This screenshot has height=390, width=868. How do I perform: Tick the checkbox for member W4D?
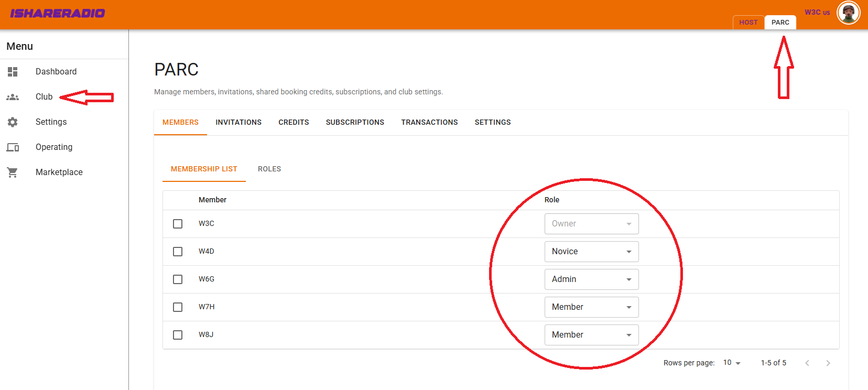click(x=178, y=252)
